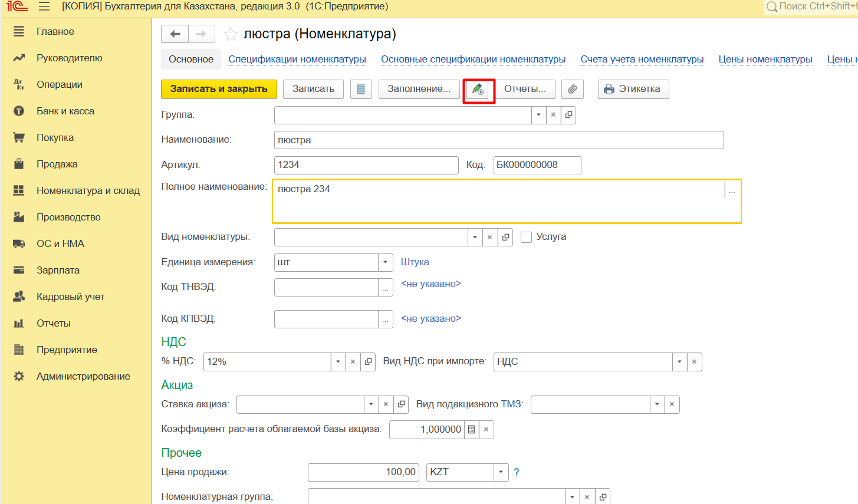Viewport: 858px width, 504px height.
Task: Expand the KZT currency dropdown
Action: pyautogui.click(x=501, y=472)
